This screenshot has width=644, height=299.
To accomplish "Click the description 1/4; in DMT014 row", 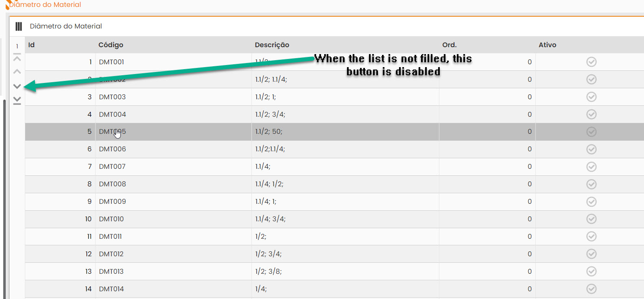I will [x=261, y=289].
